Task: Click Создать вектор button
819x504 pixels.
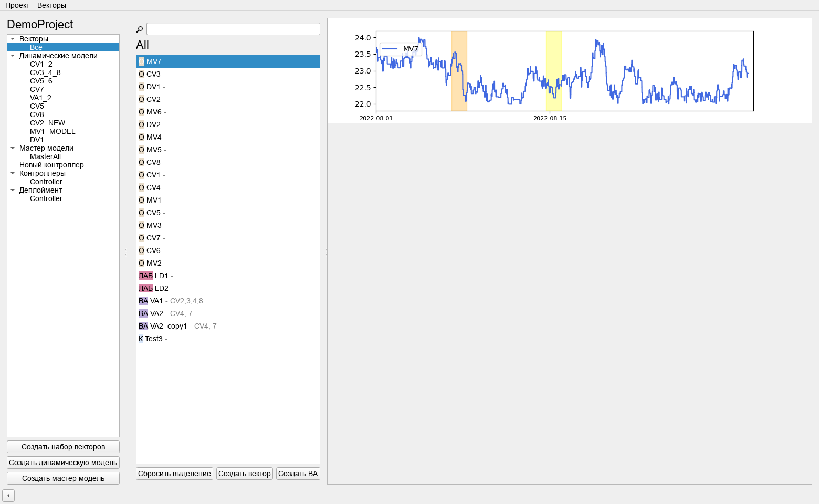Action: pyautogui.click(x=245, y=474)
